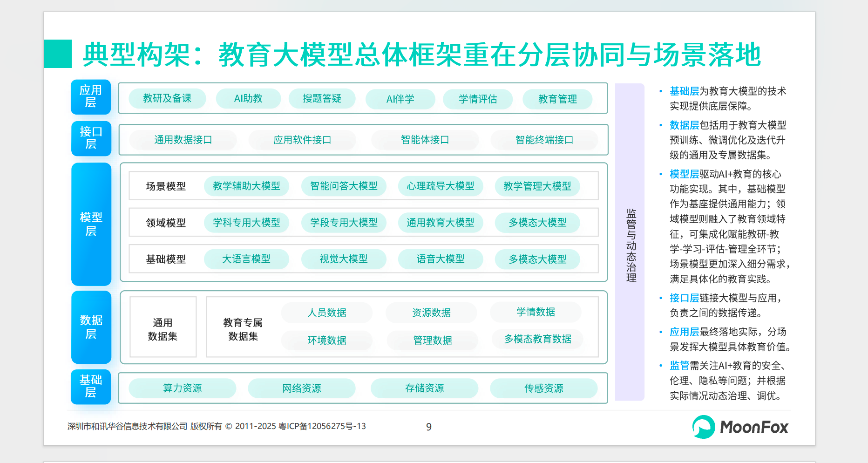Select 心理疏导大模型 pill
Viewport: 868px width, 463px height.
[441, 186]
